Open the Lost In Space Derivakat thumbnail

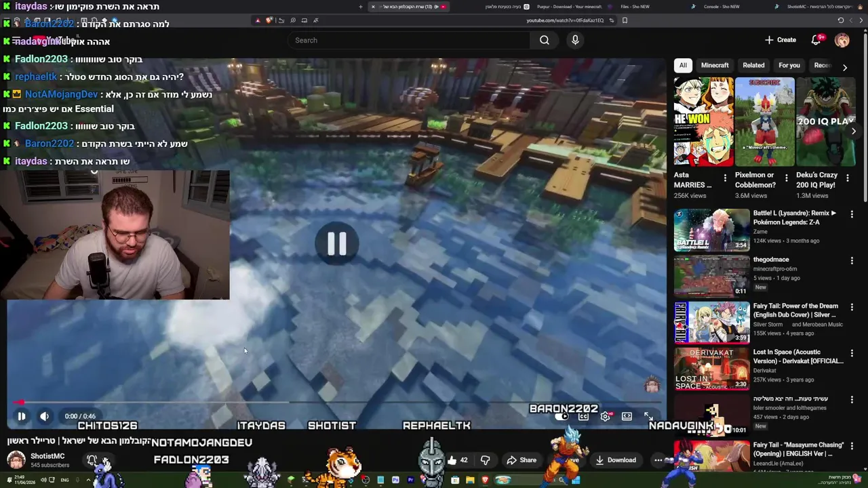(711, 369)
